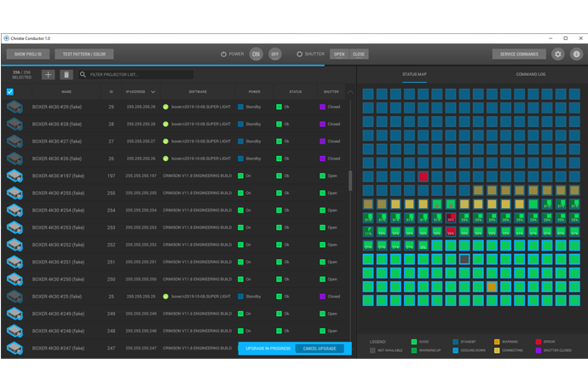
Task: Click the trash delete icon
Action: 66,75
